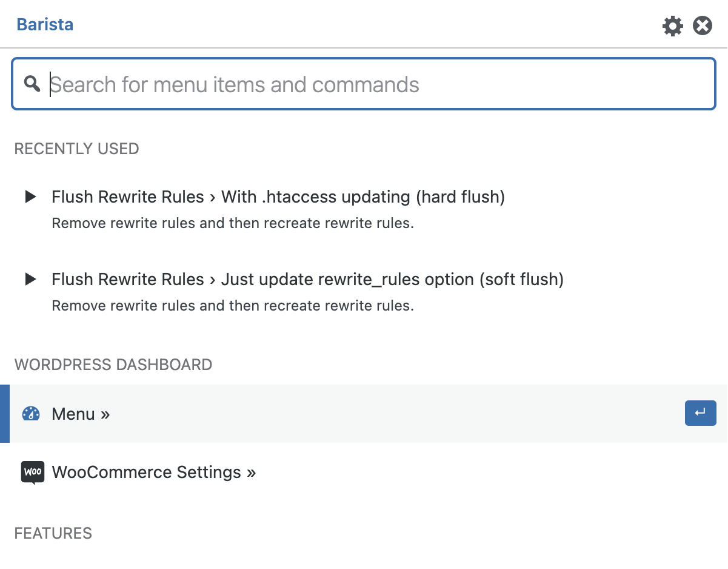
Task: Run Flush Rewrite Rules with .htaccess updating
Action: (278, 197)
